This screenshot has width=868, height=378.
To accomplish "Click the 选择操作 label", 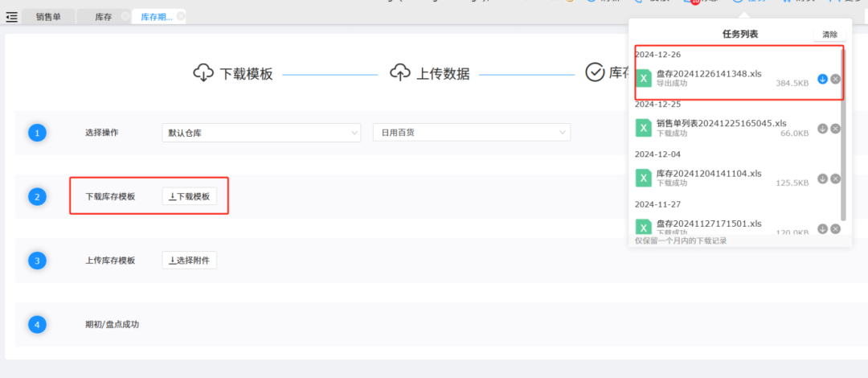I will pyautogui.click(x=102, y=133).
